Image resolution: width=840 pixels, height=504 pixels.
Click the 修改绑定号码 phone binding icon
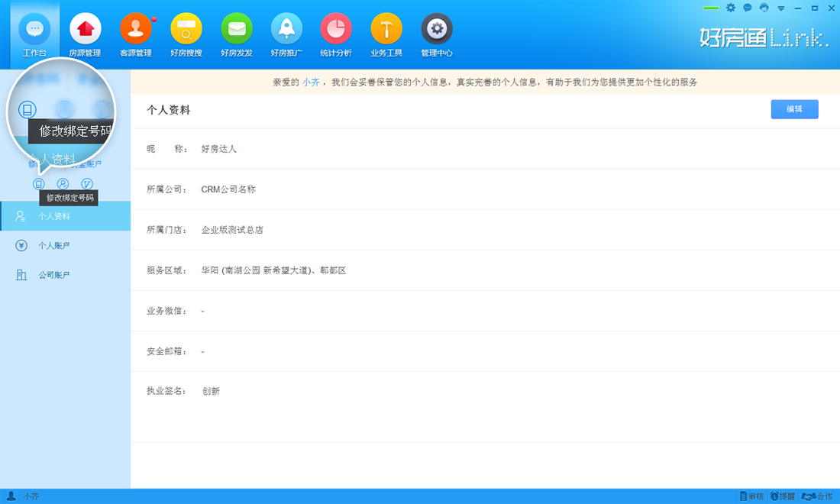point(40,183)
